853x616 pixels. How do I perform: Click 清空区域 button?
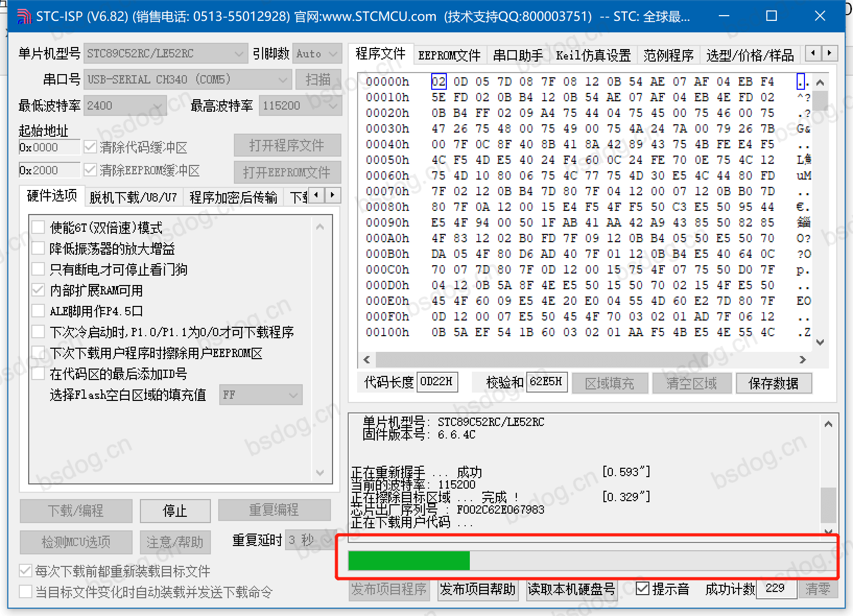[x=692, y=383]
